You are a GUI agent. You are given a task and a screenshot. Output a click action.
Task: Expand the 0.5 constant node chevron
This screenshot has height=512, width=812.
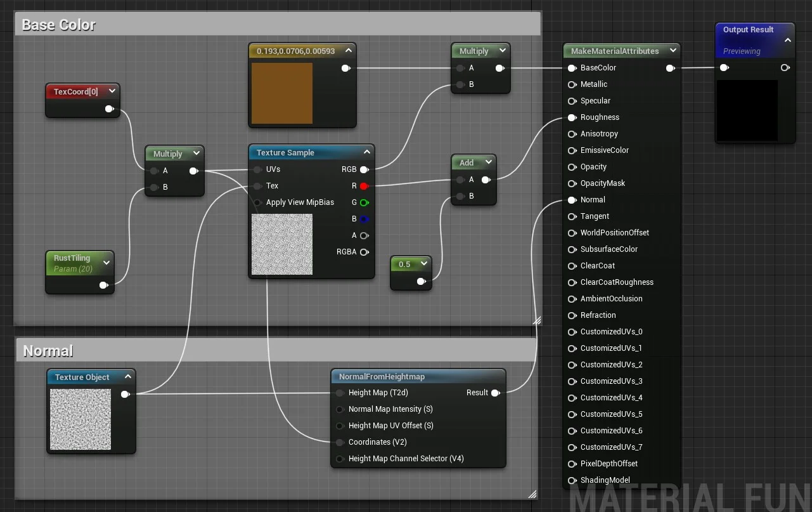coord(424,264)
